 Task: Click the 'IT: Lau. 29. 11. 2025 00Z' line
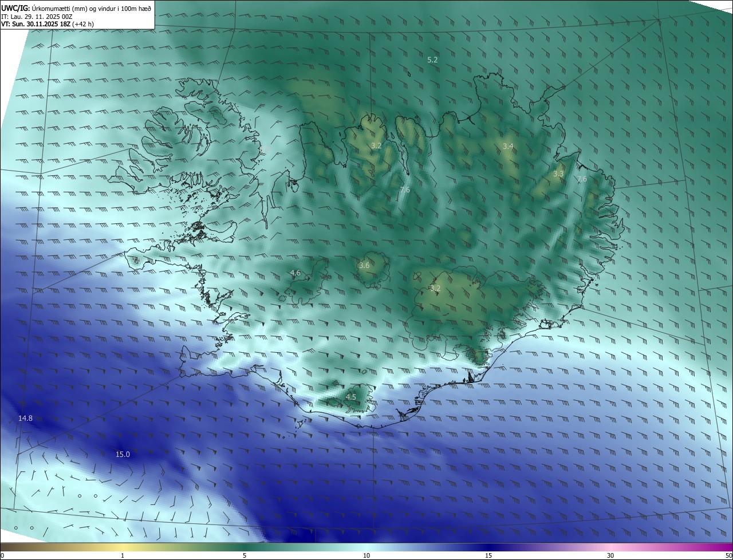tap(37, 17)
